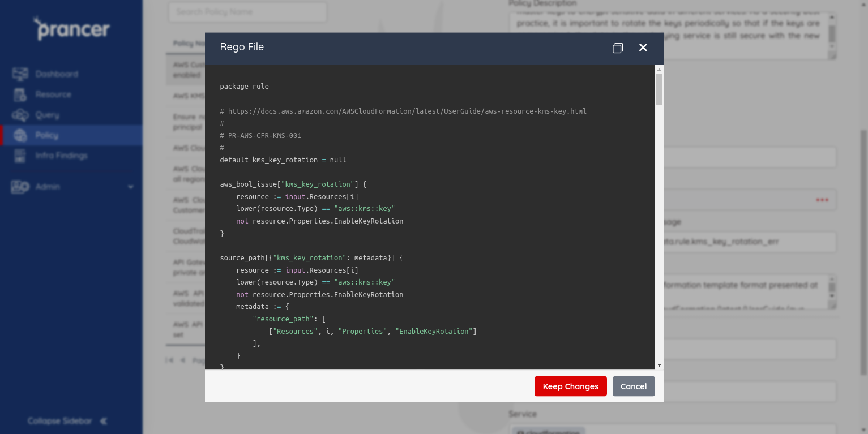Image resolution: width=868 pixels, height=434 pixels.
Task: Click the ["Resources", i, "Properties"...] line
Action: tap(373, 332)
